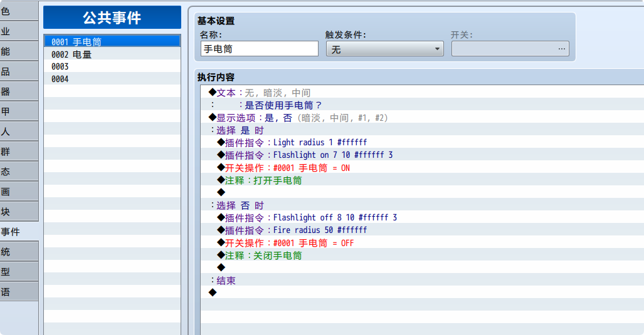
Task: Select the empty line below 注释：打开手电筒
Action: (422, 192)
